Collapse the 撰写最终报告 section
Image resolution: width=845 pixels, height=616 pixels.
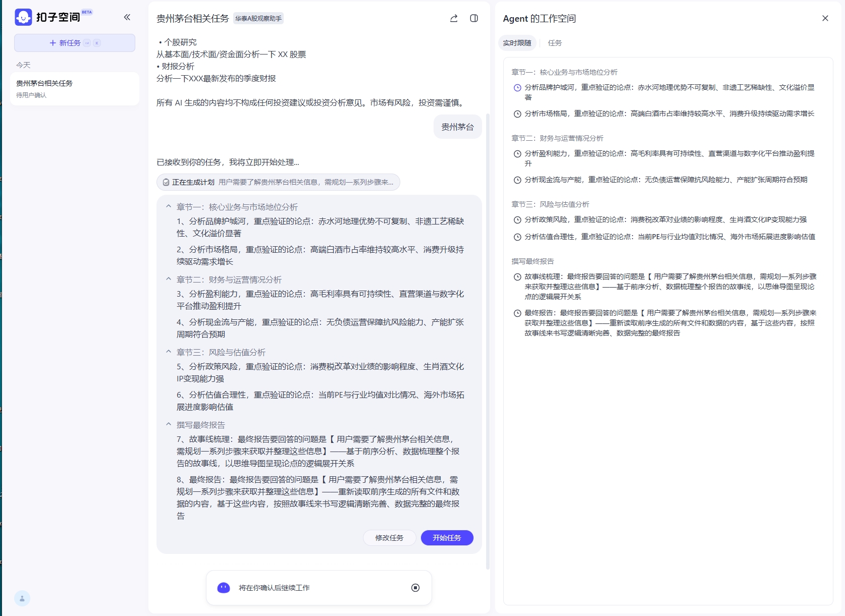pyautogui.click(x=169, y=424)
